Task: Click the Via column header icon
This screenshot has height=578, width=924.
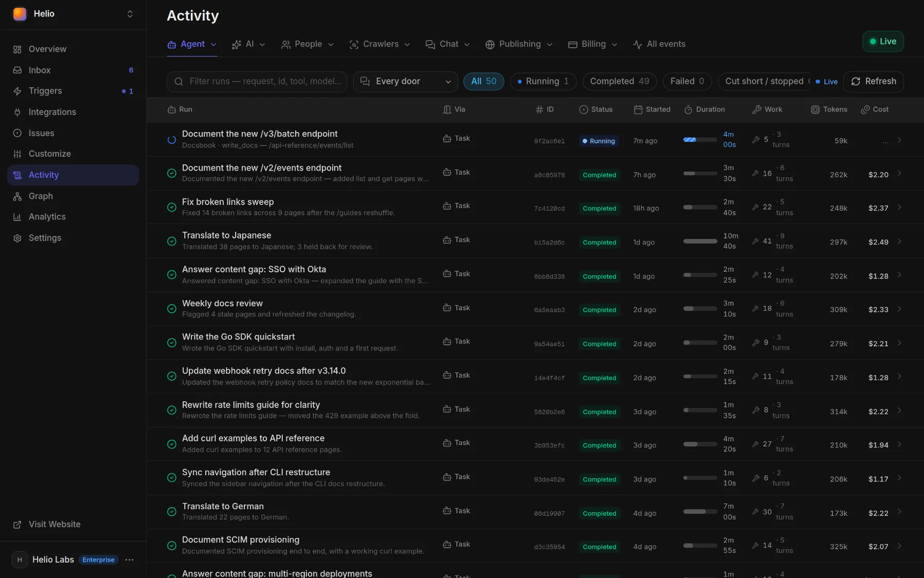Action: pyautogui.click(x=447, y=109)
